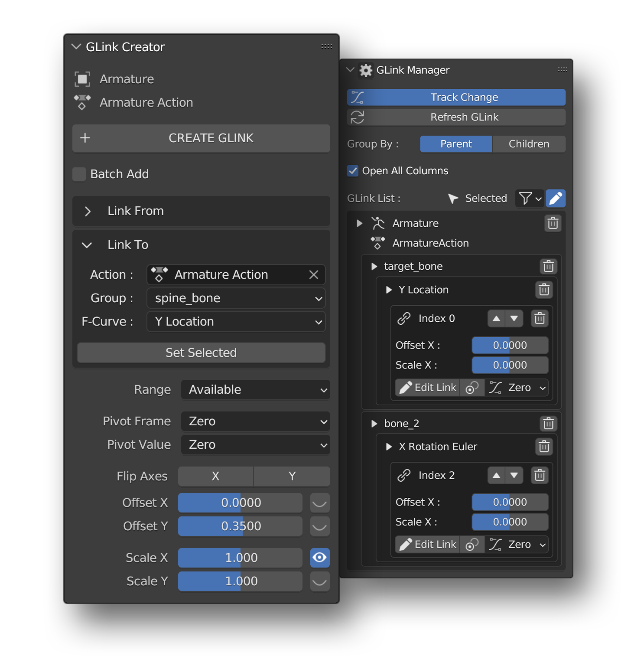
Task: Click Edit Link for Index 2
Action: [427, 545]
